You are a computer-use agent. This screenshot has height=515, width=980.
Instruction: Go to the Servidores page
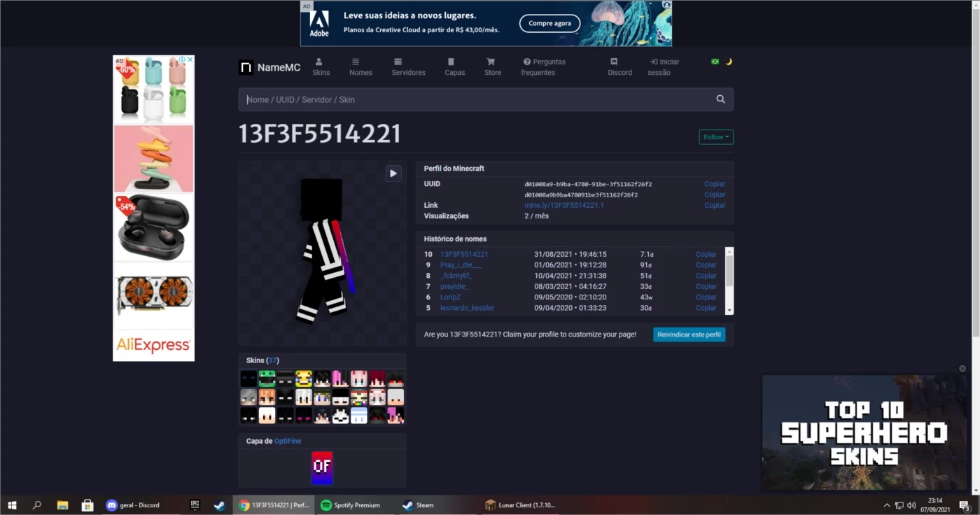pyautogui.click(x=408, y=67)
